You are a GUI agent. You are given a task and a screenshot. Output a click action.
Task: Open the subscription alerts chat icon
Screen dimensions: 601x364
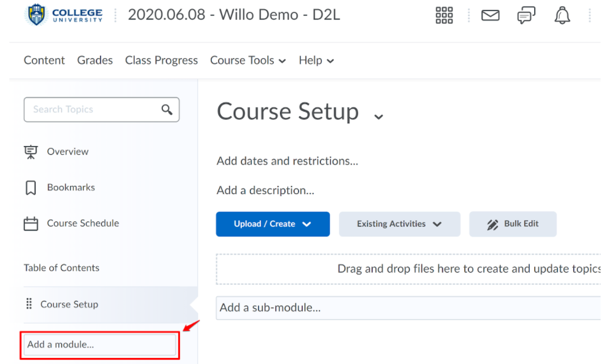pos(526,16)
